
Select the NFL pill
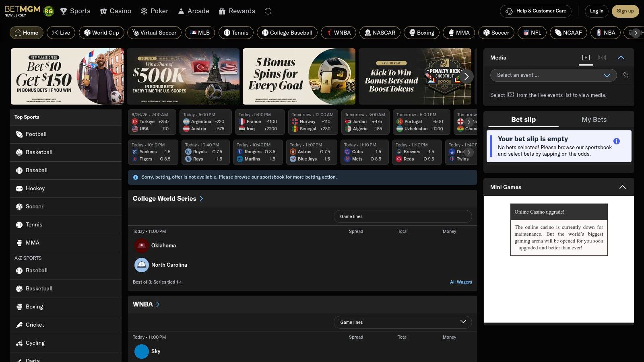pos(532,33)
